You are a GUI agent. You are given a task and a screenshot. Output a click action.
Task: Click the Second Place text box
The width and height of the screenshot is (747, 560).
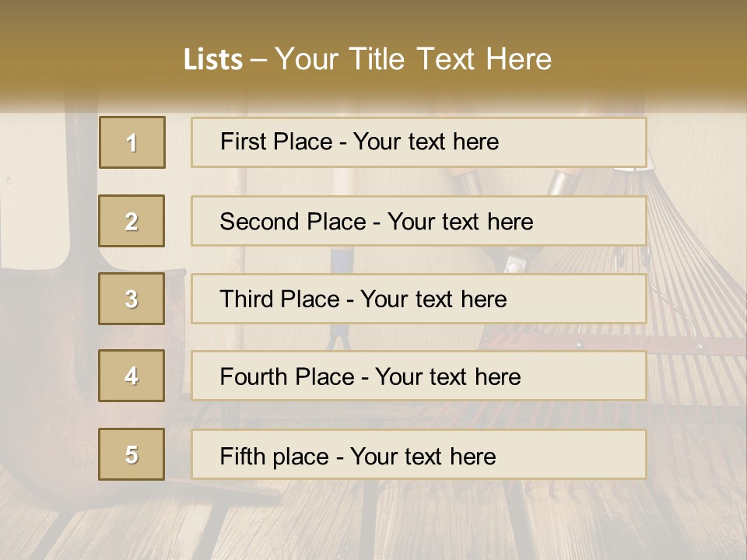tap(419, 221)
